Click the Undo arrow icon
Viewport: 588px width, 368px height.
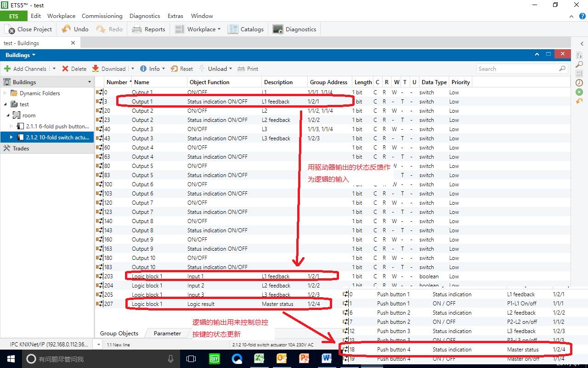[67, 29]
